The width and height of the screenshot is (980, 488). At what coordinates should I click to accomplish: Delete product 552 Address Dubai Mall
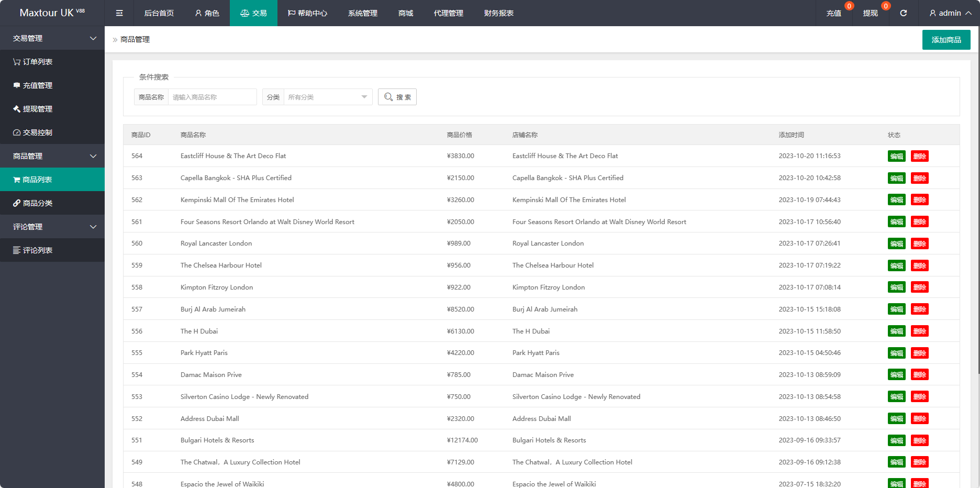[920, 419]
